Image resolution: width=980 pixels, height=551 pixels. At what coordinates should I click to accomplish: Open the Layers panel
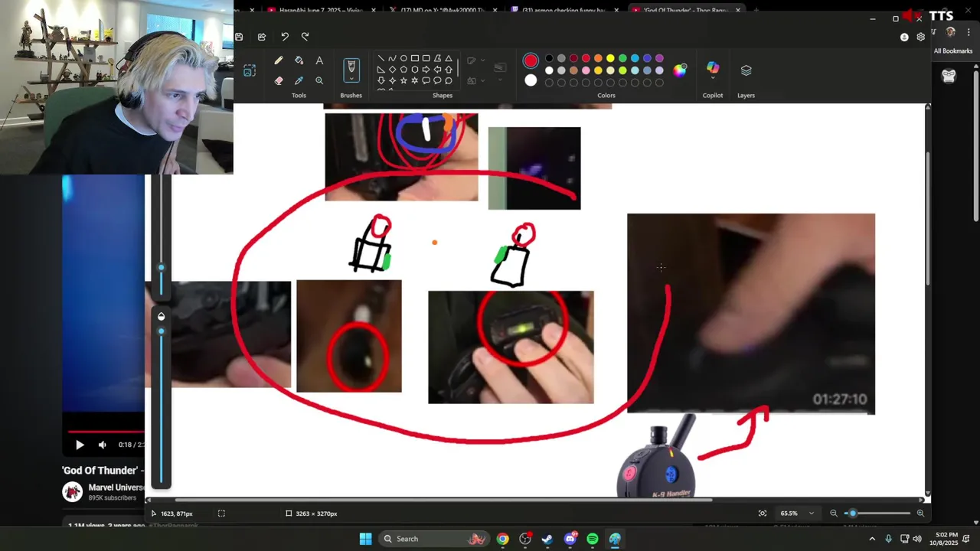(x=746, y=70)
